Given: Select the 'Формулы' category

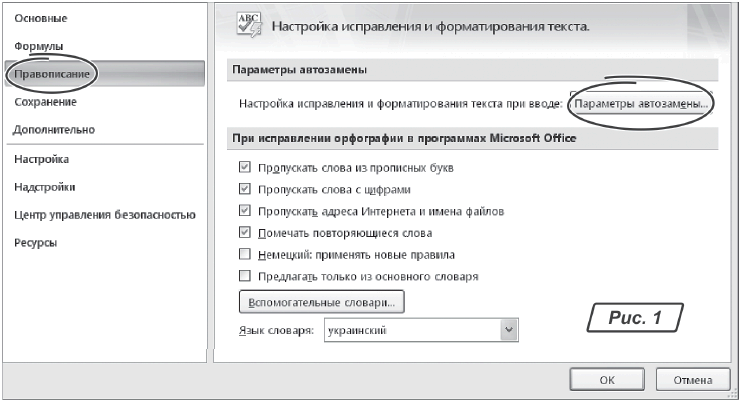Looking at the screenshot, I should 39,46.
